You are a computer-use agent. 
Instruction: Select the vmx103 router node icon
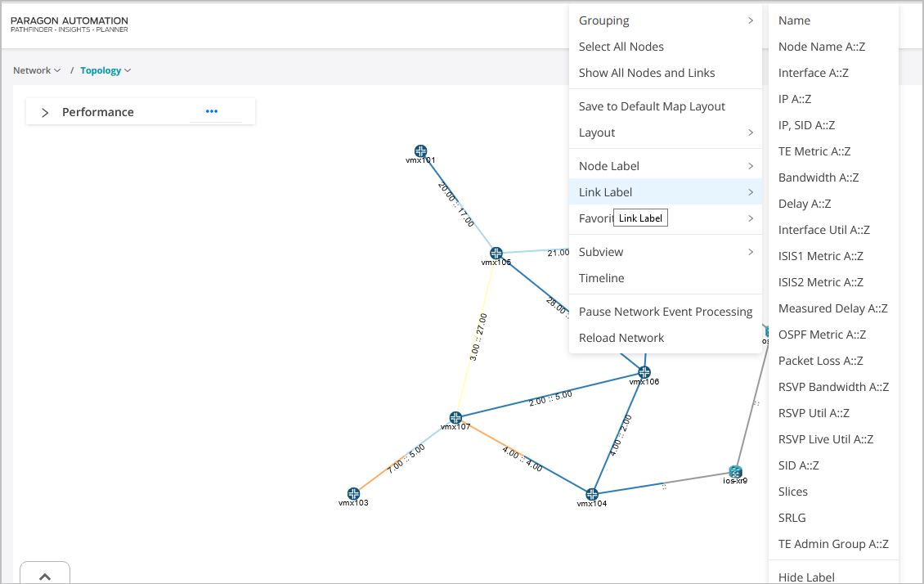[353, 494]
